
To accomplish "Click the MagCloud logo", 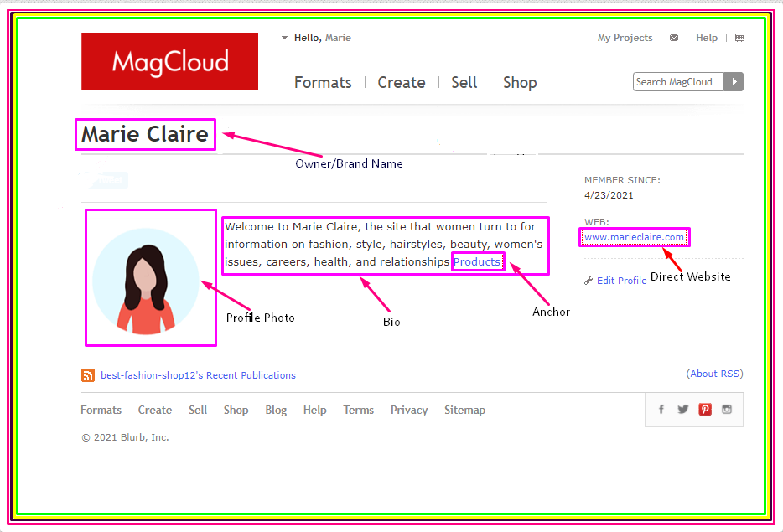I will coord(170,61).
